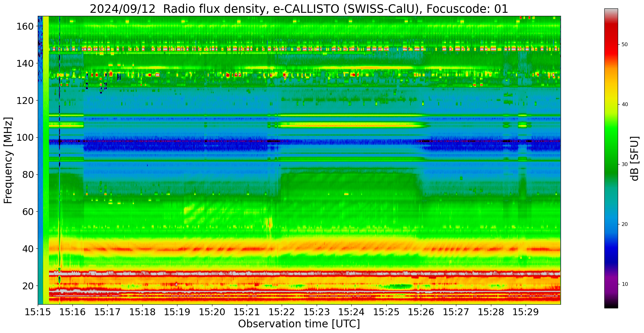Viewport: 644px width, 333px height.
Task: Click the 15:29 time tick label
Action: (x=526, y=311)
